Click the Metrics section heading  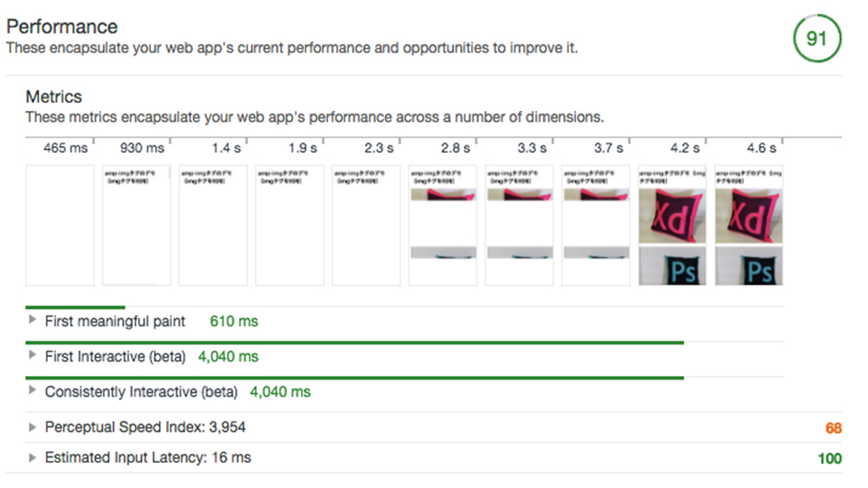(x=53, y=97)
